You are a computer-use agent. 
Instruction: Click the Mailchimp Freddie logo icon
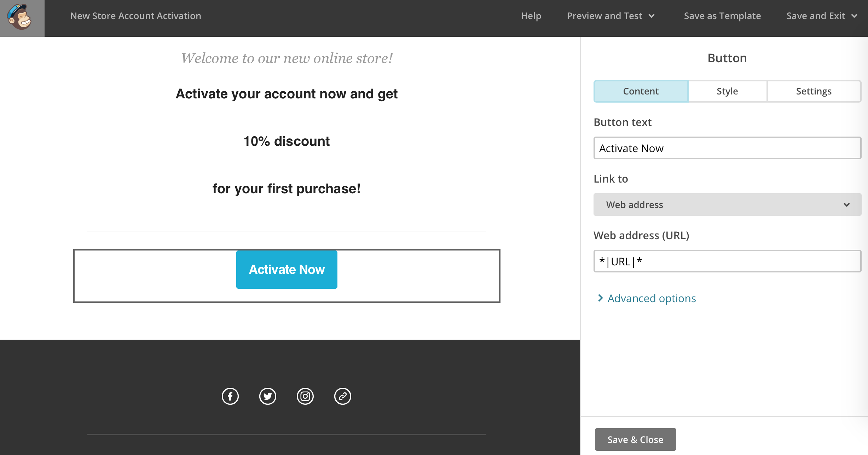coord(21,17)
